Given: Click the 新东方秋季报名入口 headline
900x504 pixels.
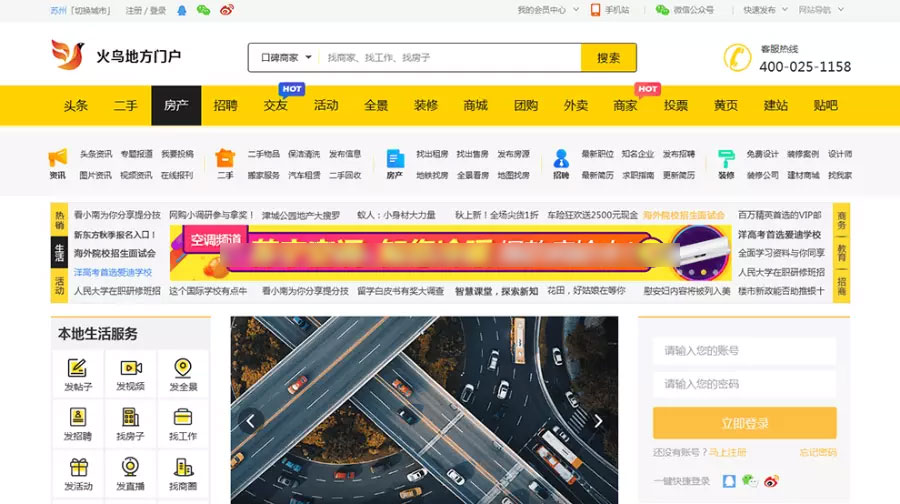Looking at the screenshot, I should point(115,234).
